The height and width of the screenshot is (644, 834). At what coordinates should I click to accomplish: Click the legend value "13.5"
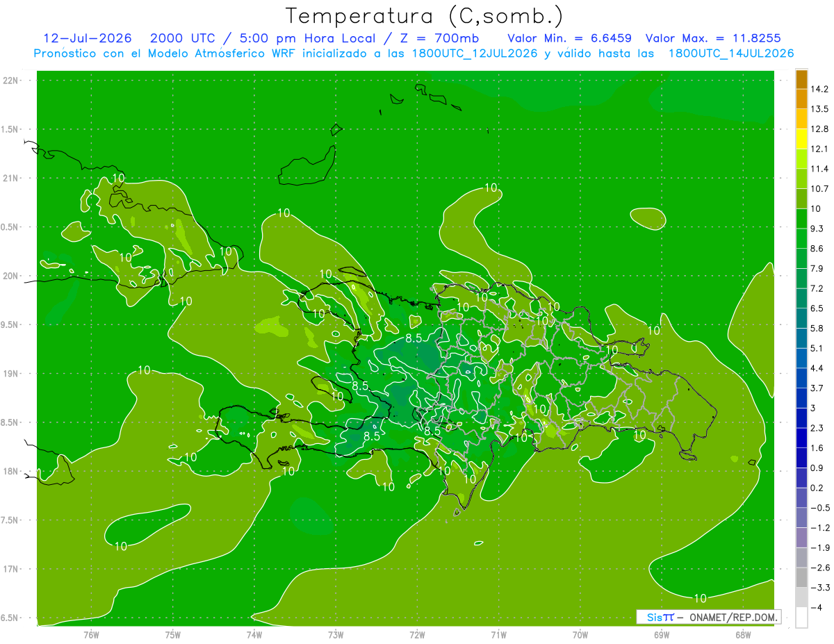tap(819, 109)
